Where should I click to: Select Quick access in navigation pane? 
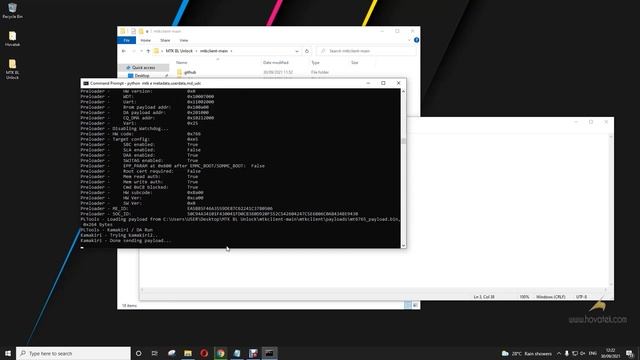(x=143, y=67)
